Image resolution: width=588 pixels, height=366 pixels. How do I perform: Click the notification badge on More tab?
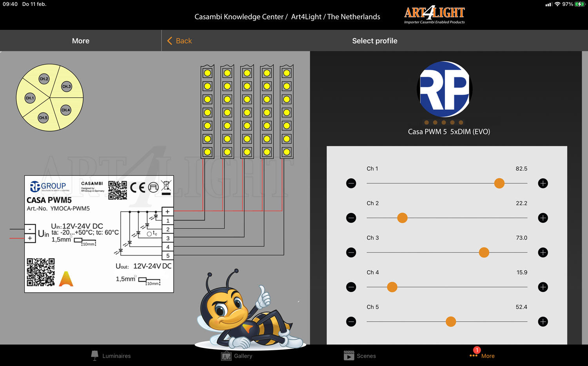(477, 350)
